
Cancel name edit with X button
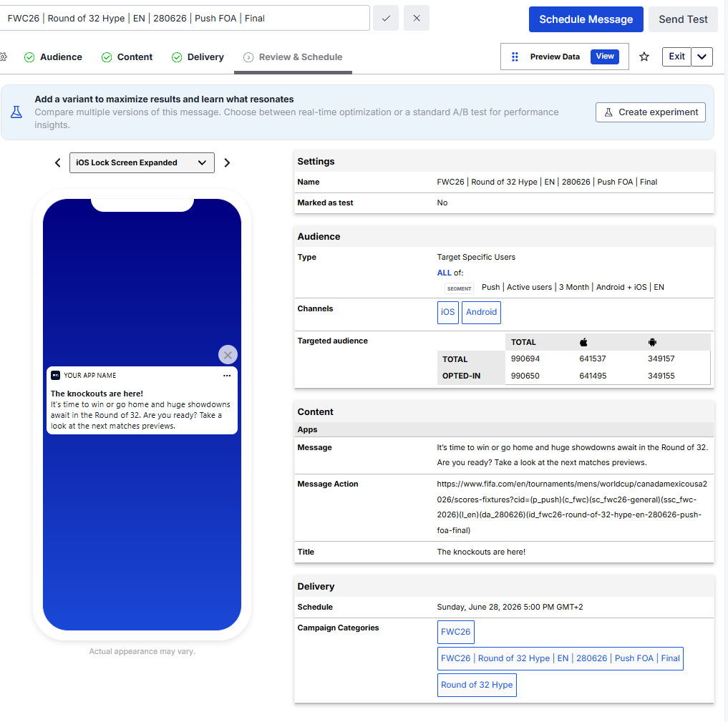coord(417,18)
